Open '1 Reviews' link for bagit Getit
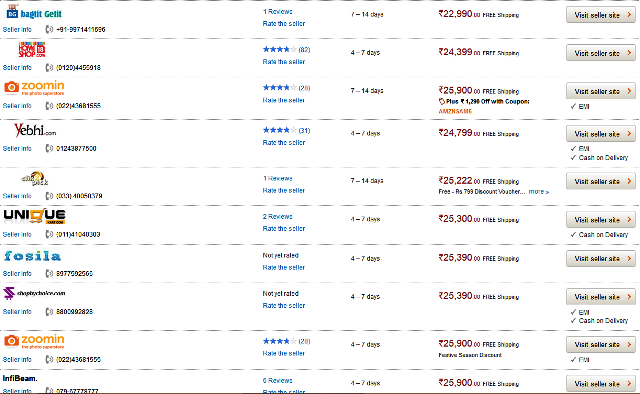Screen dimensions: 640x394 tap(278, 11)
